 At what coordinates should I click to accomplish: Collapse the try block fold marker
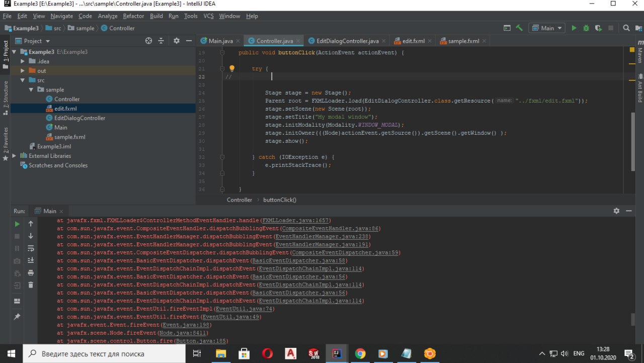(x=222, y=69)
